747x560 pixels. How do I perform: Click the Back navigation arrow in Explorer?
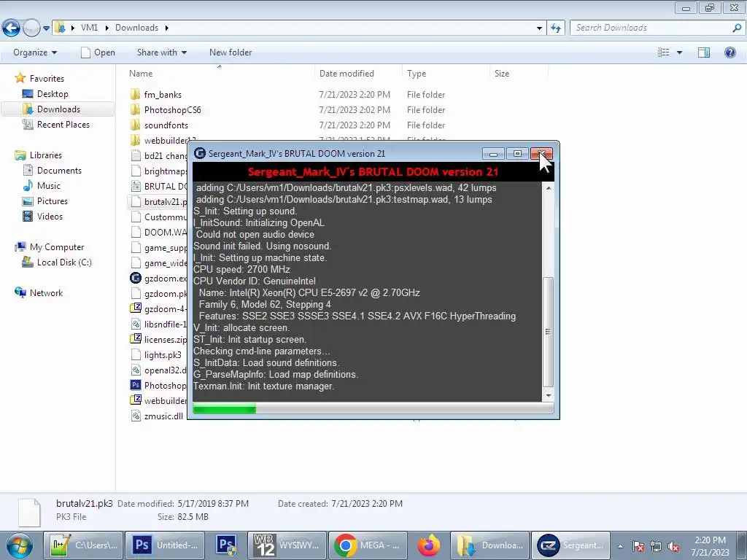tap(12, 28)
